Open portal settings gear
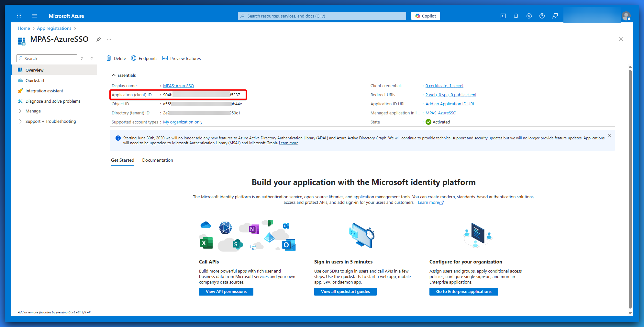The image size is (644, 327). [x=529, y=16]
